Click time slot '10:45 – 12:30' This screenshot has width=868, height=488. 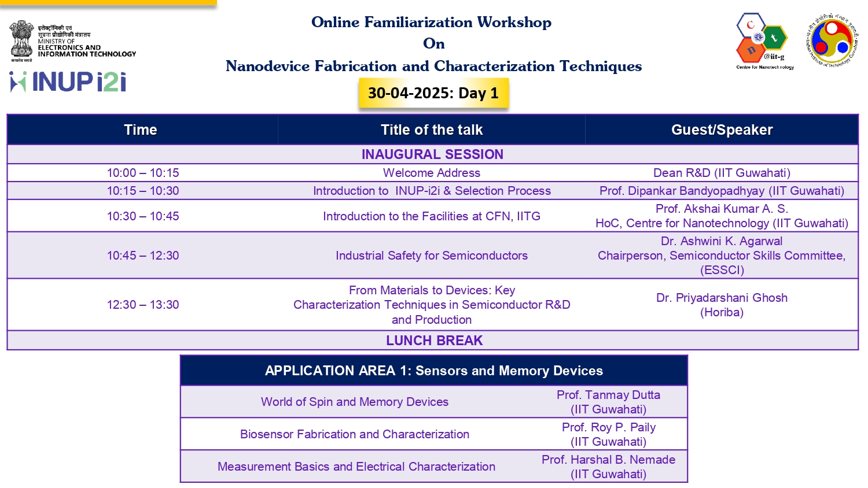pos(143,256)
